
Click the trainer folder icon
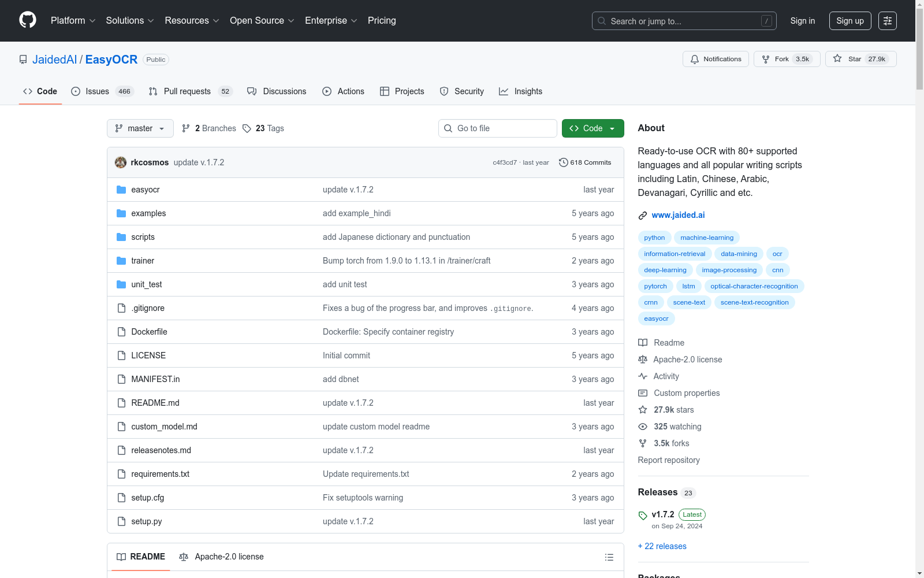(121, 261)
